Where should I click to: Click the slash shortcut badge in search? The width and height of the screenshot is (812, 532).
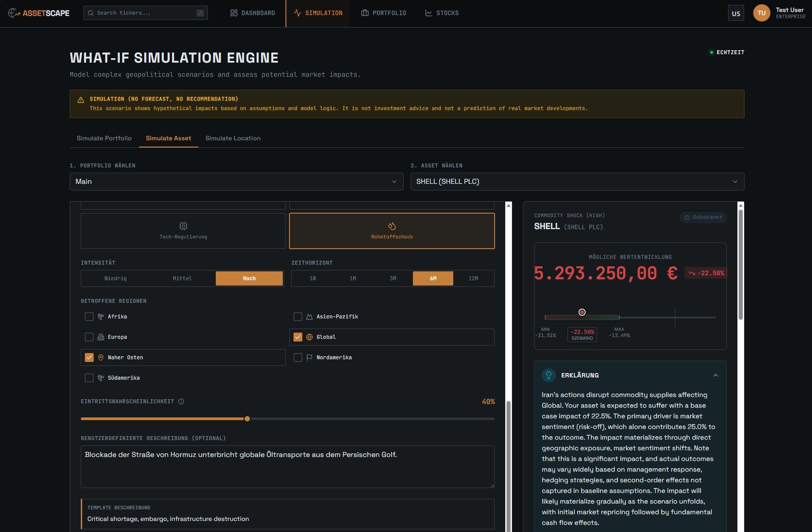coord(200,13)
